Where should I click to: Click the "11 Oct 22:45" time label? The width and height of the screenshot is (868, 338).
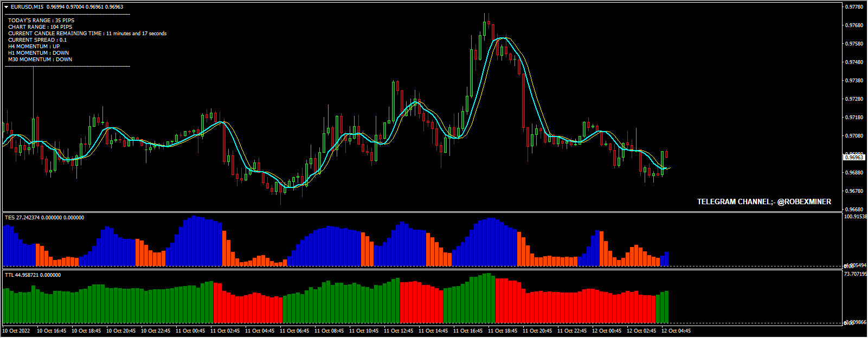(572, 331)
